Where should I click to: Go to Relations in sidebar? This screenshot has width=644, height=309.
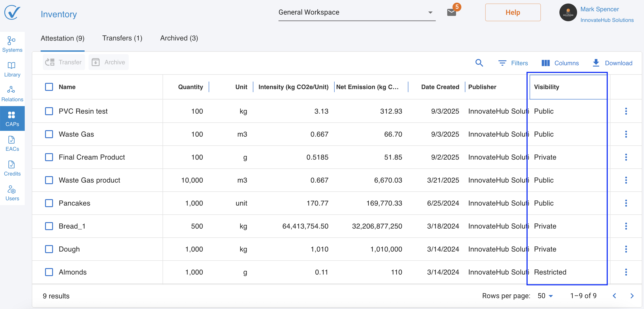click(12, 93)
